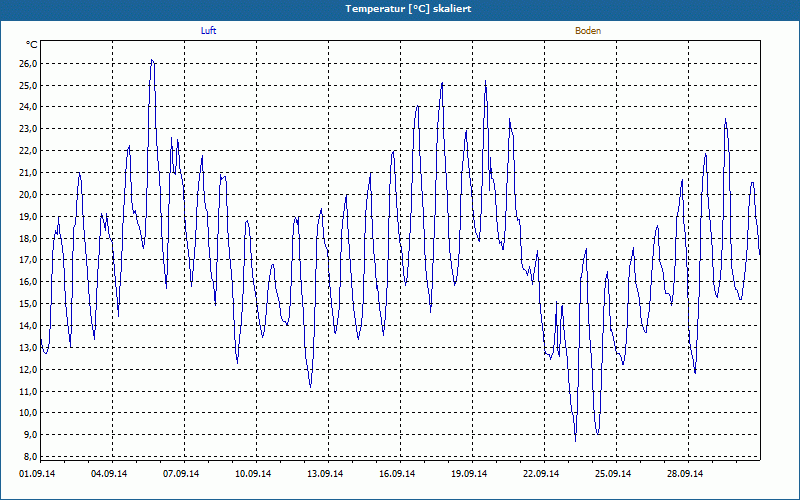This screenshot has width=800, height=500.
Task: Click the 20,0 y-axis value
Action: pos(29,195)
